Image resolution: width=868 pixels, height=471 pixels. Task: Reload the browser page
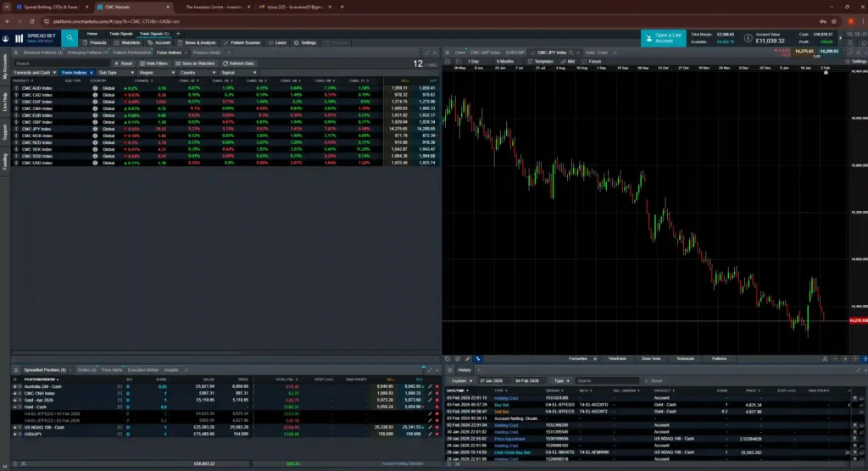31,21
